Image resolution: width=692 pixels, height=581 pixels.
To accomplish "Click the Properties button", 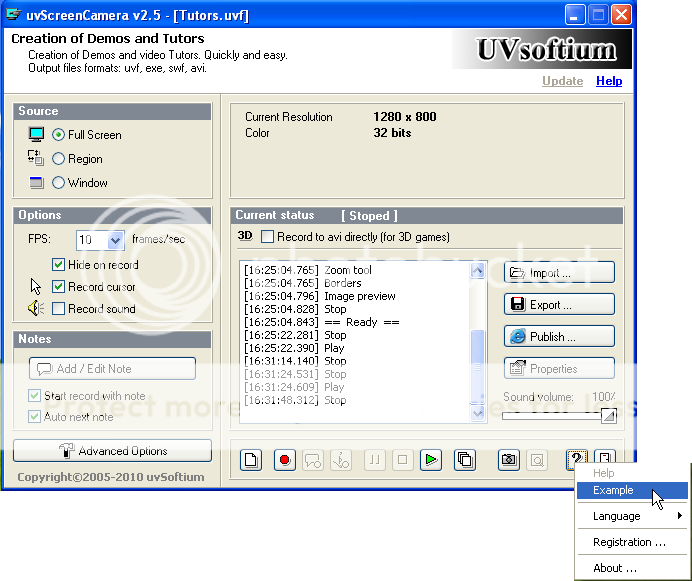I will 559,368.
